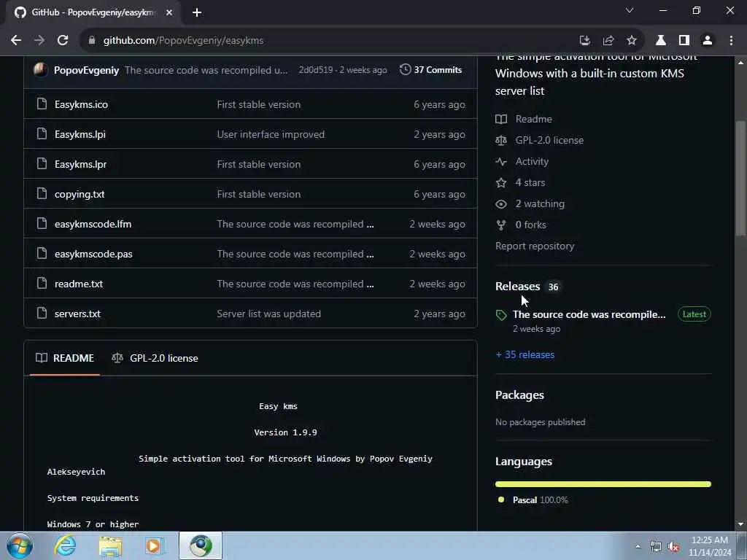The width and height of the screenshot is (747, 560).
Task: Click the star icon beside 4 stars
Action: 500,182
